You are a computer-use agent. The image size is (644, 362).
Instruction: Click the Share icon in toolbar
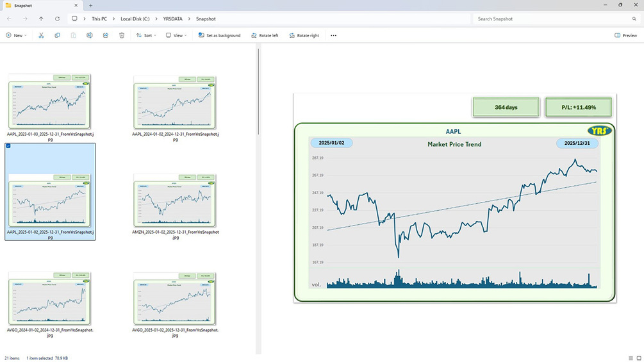pyautogui.click(x=106, y=35)
